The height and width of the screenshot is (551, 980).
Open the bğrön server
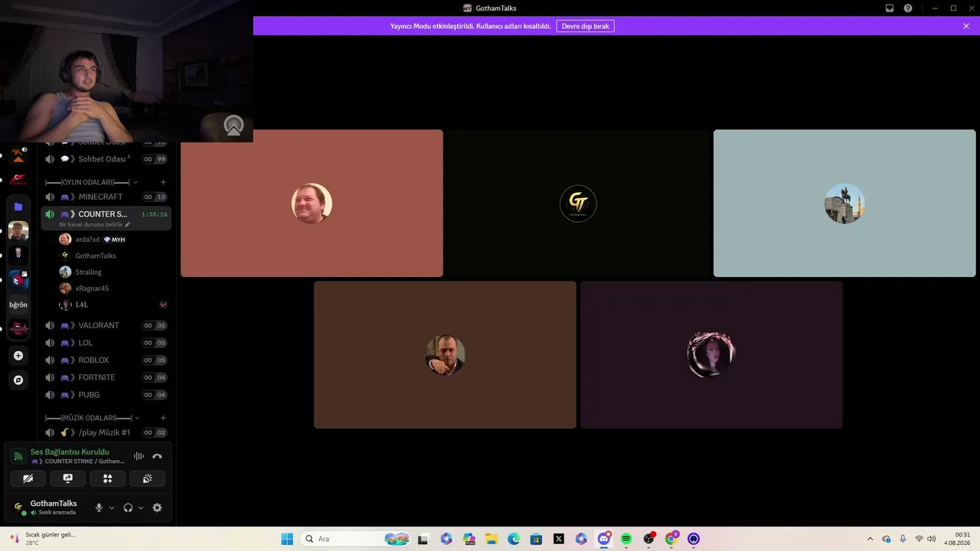(18, 305)
